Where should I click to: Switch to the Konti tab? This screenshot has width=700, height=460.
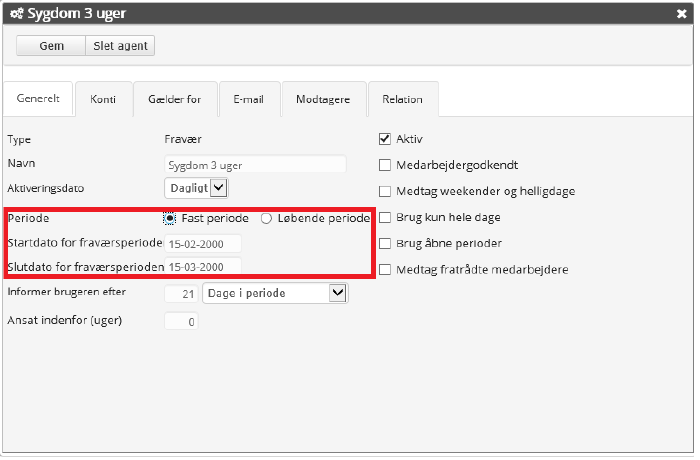pyautogui.click(x=102, y=99)
